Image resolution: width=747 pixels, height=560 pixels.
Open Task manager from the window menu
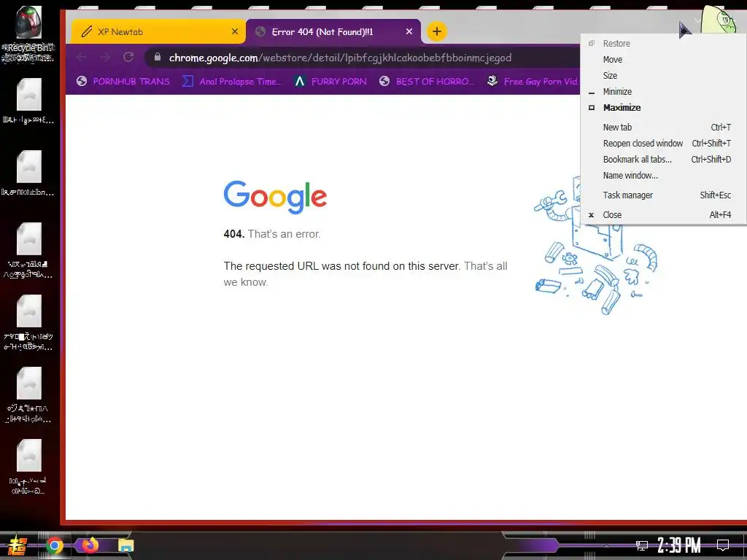663,195
